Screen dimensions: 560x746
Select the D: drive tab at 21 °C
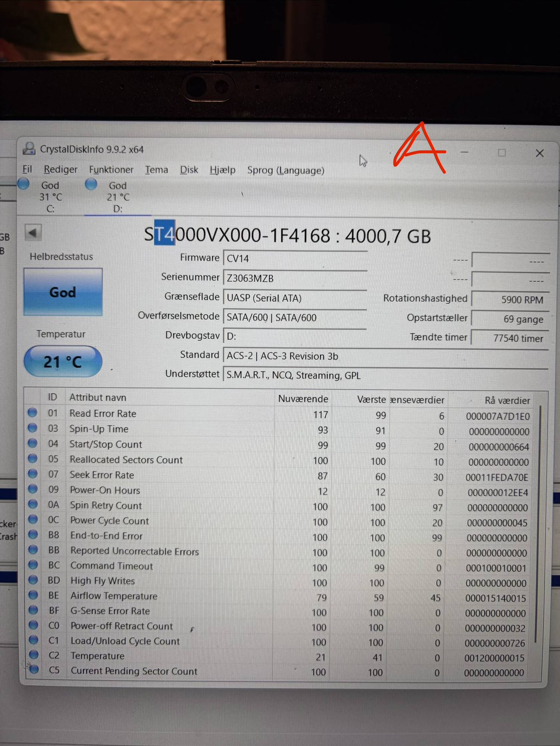tap(118, 197)
